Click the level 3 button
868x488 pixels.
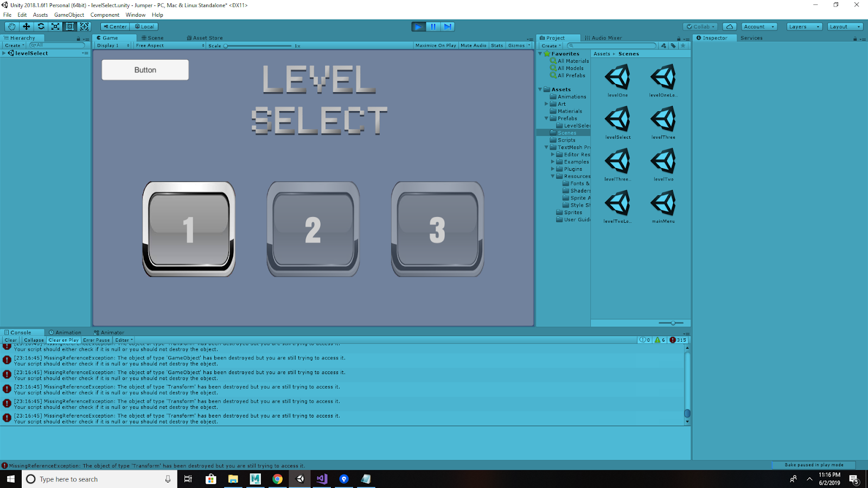[437, 229]
